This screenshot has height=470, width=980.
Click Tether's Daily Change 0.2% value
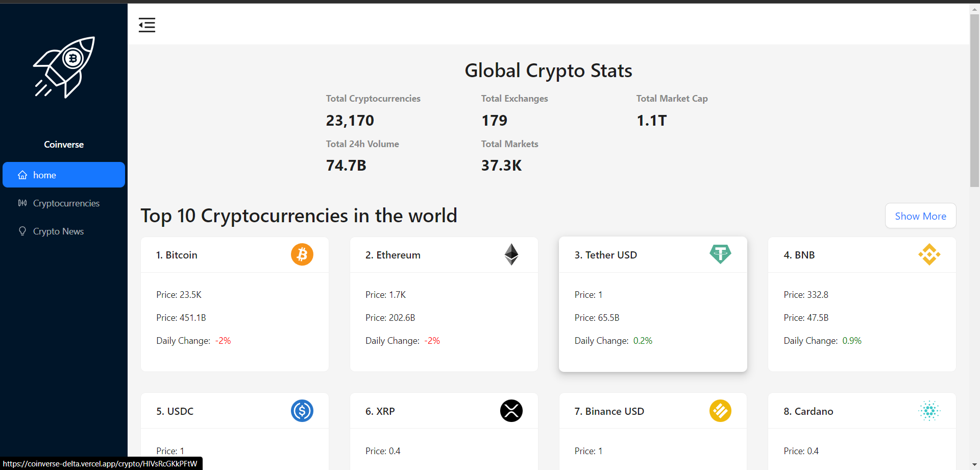coord(643,341)
